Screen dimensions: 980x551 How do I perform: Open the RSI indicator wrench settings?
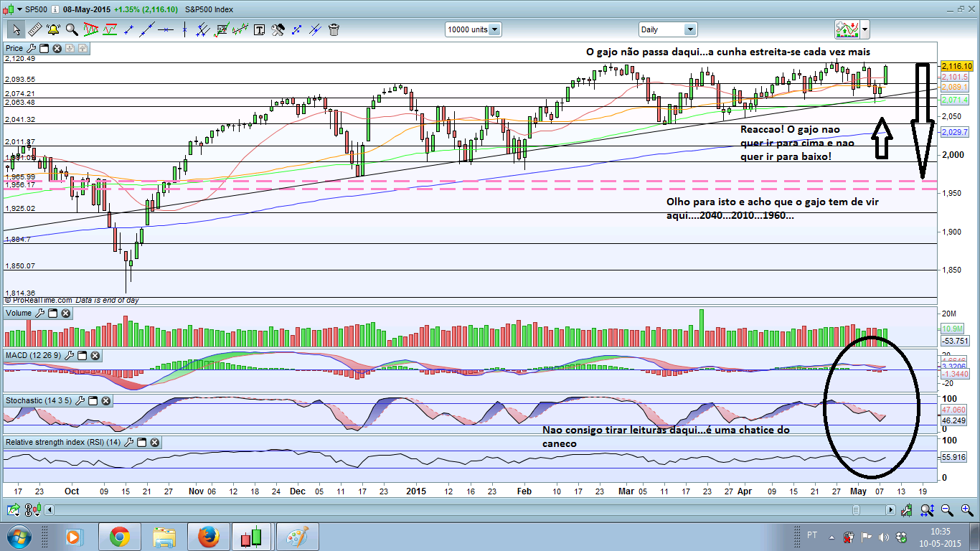click(x=128, y=442)
